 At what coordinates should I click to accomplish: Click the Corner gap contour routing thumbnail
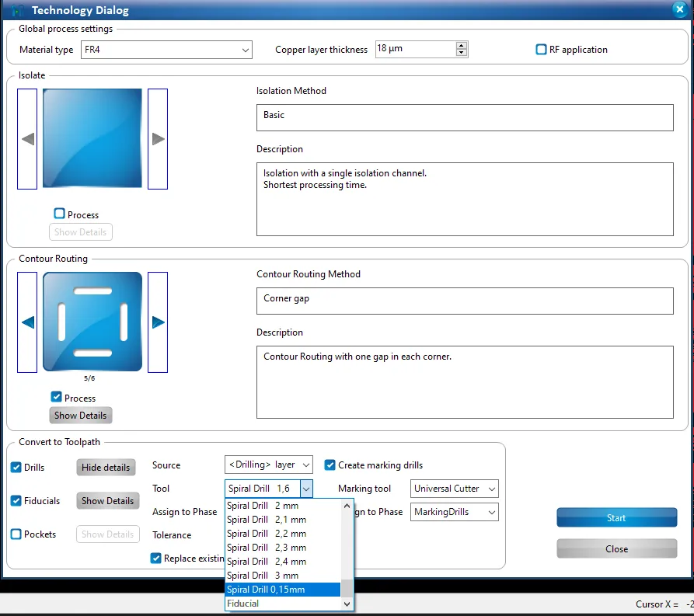tap(92, 322)
